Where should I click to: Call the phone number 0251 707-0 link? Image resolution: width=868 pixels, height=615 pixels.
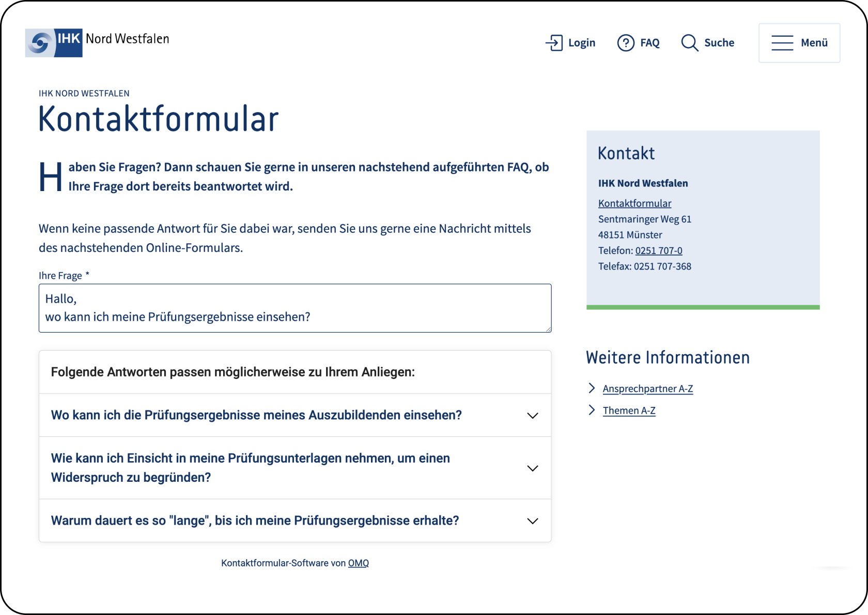[659, 251]
